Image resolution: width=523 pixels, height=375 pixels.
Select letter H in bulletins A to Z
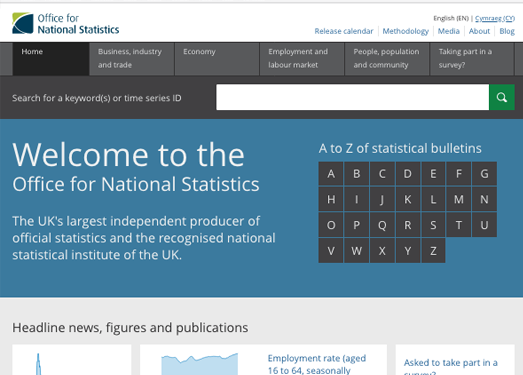point(331,200)
